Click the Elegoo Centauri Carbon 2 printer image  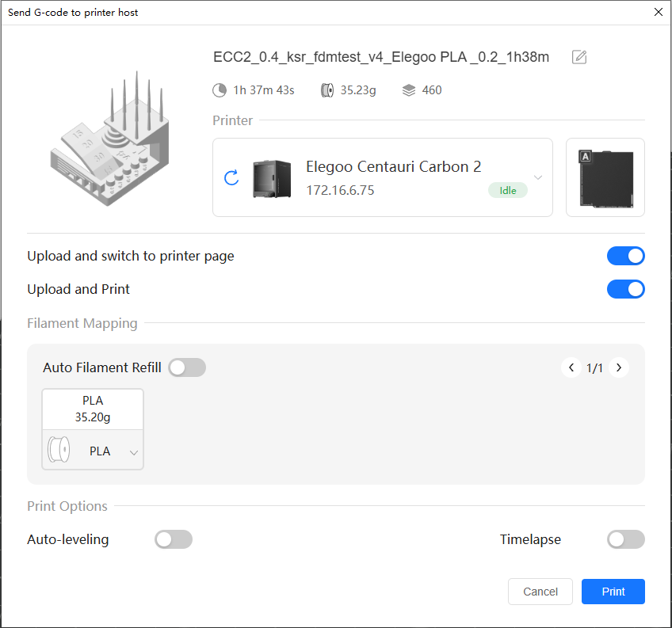pyautogui.click(x=272, y=178)
